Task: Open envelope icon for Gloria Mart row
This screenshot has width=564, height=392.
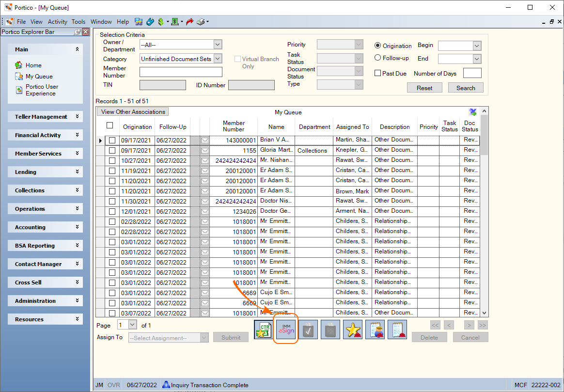Action: [x=204, y=151]
